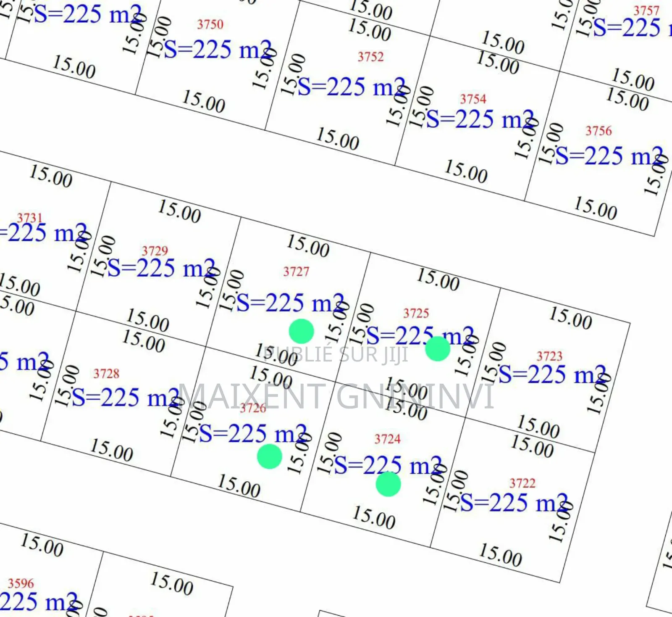Click the red plot number 3728

click(106, 374)
